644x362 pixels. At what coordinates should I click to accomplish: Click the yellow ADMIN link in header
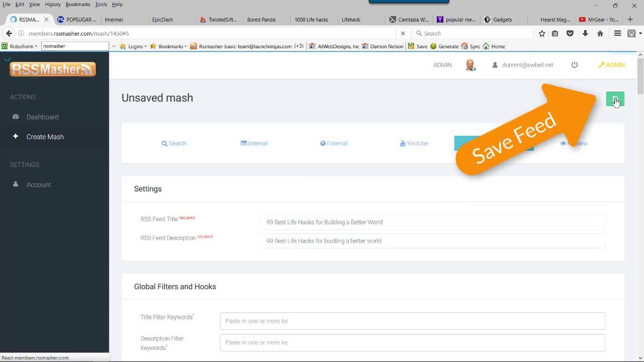(612, 65)
